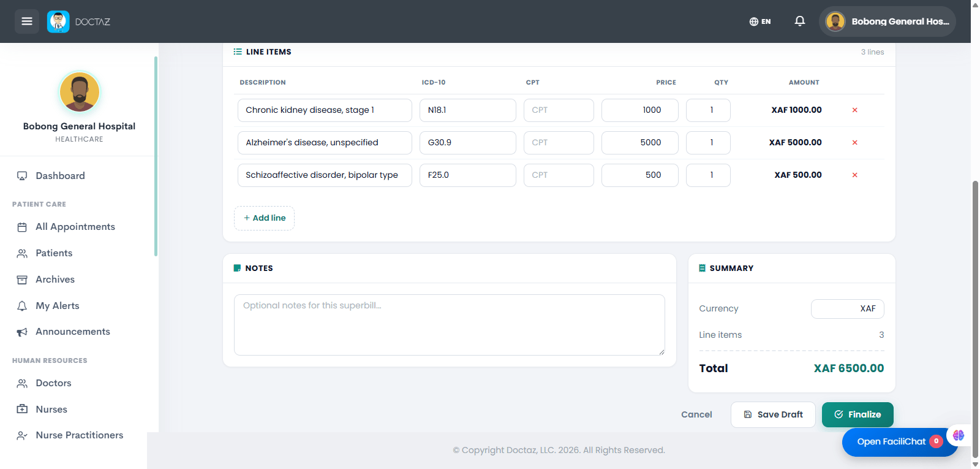The image size is (980, 469).
Task: Cancel the superbill
Action: [x=696, y=415]
